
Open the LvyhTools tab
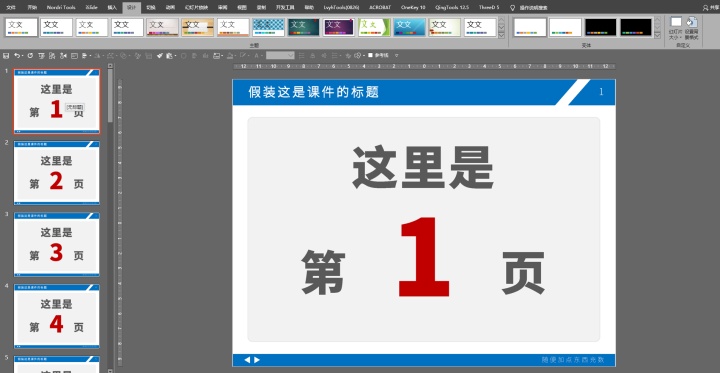pos(341,7)
